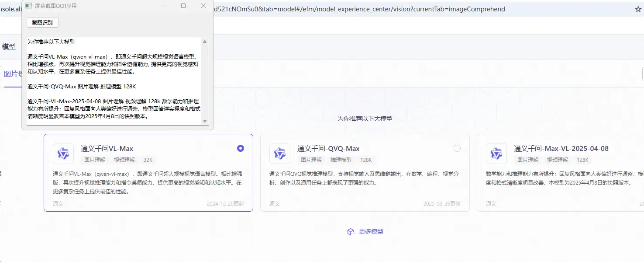Click the 通义千问VL-Max description text
Viewport: 644px width, 262px height.
[148, 182]
